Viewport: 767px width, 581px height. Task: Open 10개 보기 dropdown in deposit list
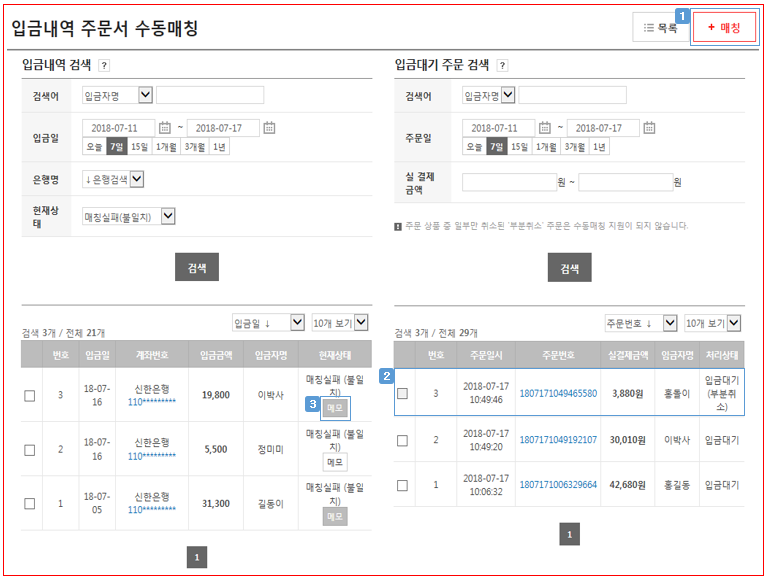[x=340, y=323]
